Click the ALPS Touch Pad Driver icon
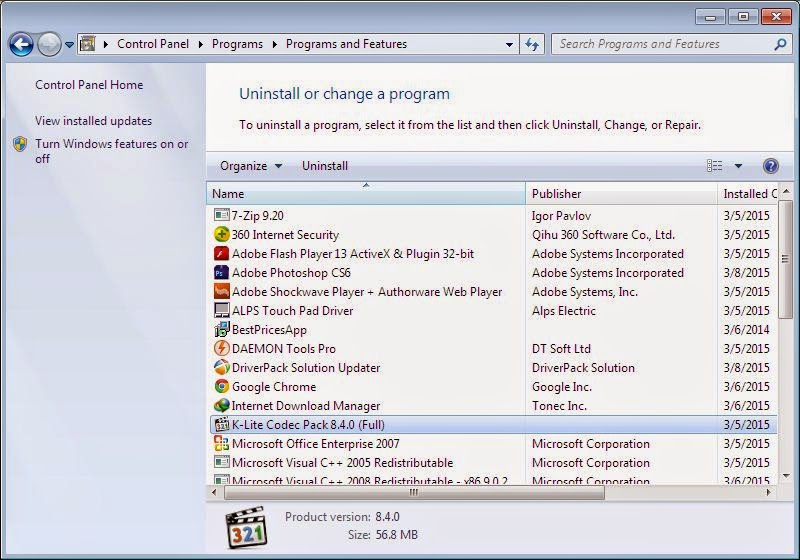This screenshot has height=560, width=800. tap(221, 310)
